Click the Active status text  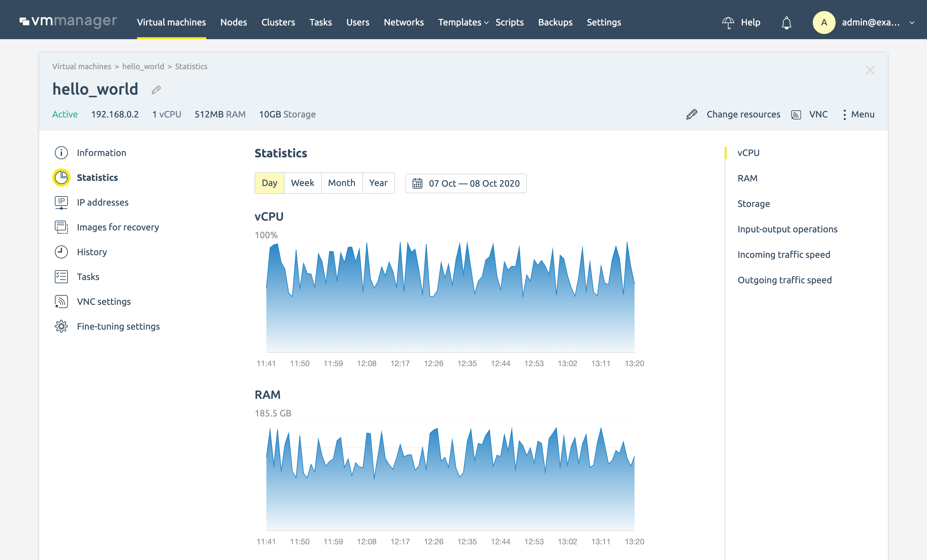[65, 114]
